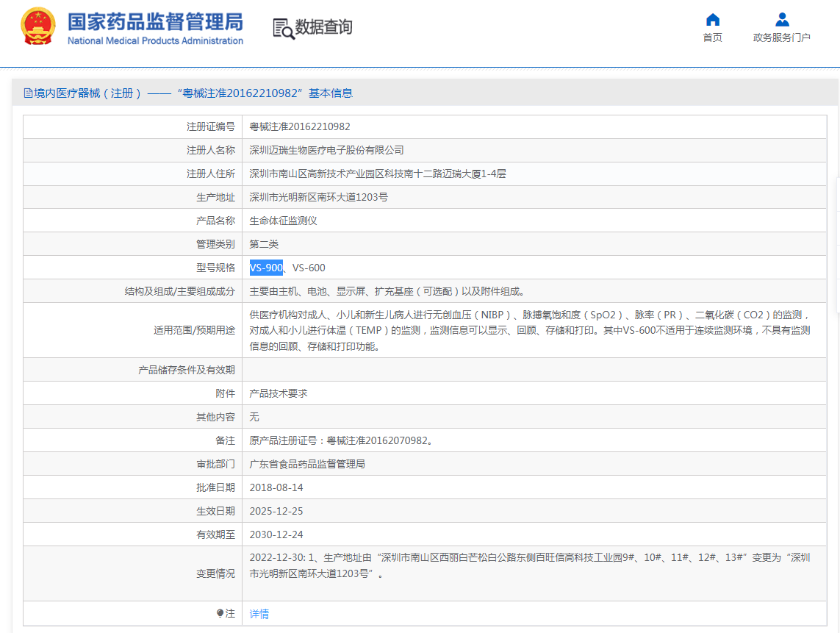The width and height of the screenshot is (840, 633).
Task: Click the 政务服务门户 person icon
Action: click(x=782, y=20)
